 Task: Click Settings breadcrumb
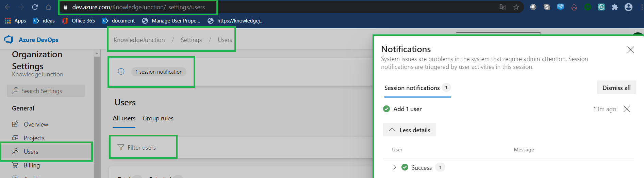191,40
